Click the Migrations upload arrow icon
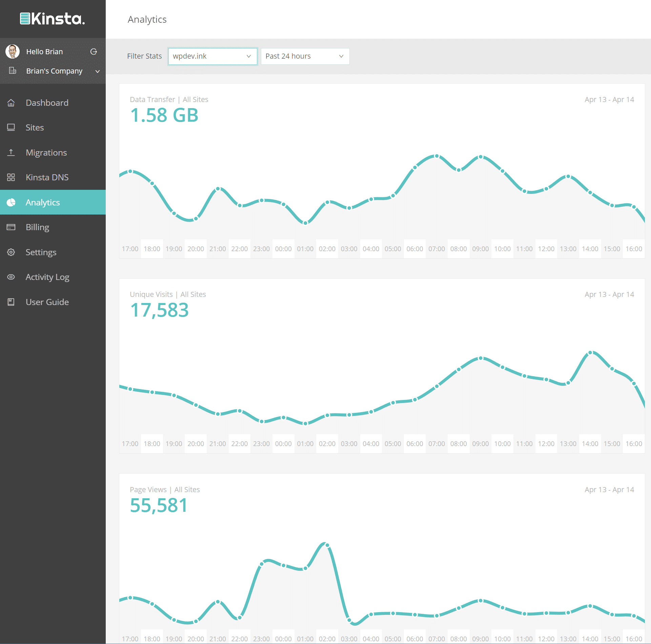 coord(11,153)
